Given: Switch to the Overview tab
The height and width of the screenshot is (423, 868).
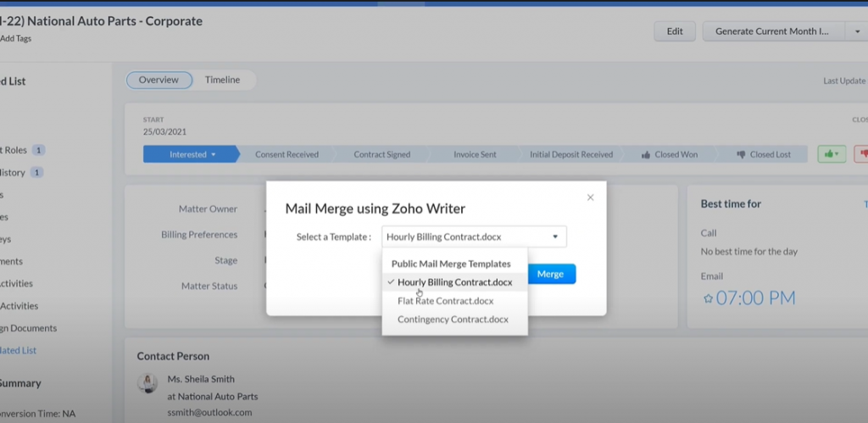Looking at the screenshot, I should click(x=159, y=80).
